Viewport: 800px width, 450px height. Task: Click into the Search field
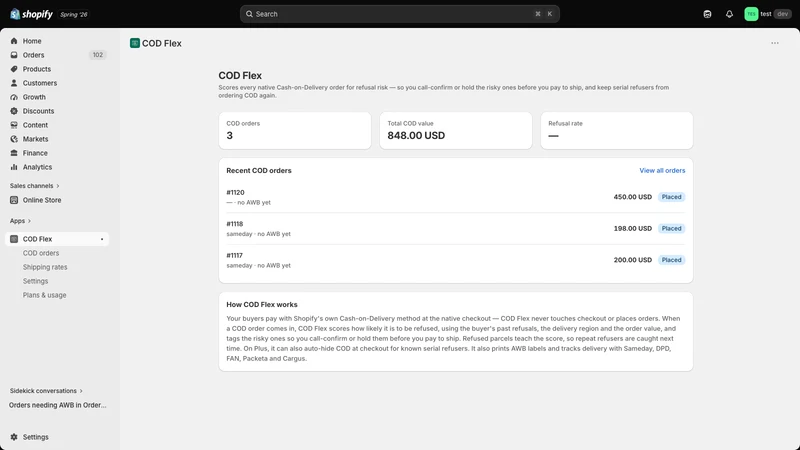coord(399,14)
